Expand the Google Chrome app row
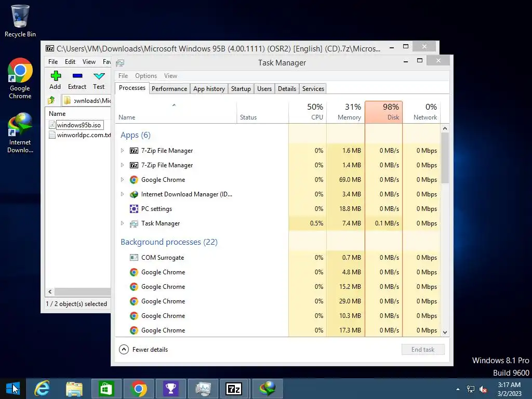532x399 pixels. point(123,180)
